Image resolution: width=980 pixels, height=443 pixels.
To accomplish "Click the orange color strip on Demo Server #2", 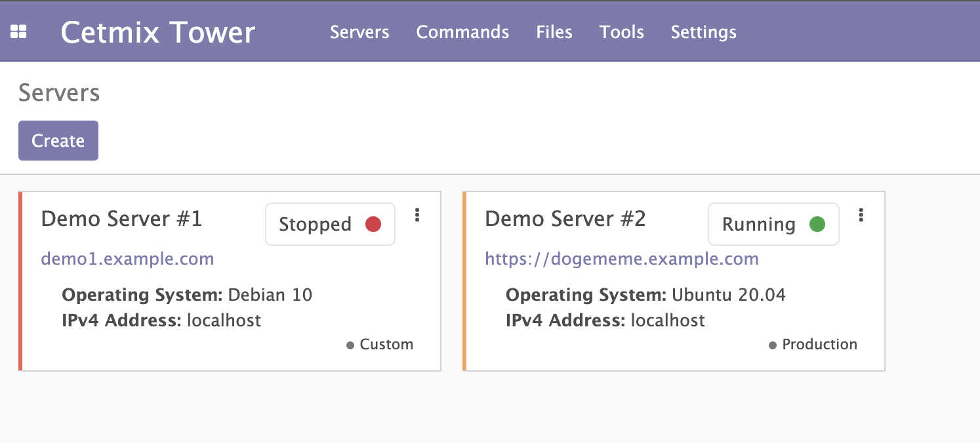I will (x=464, y=281).
